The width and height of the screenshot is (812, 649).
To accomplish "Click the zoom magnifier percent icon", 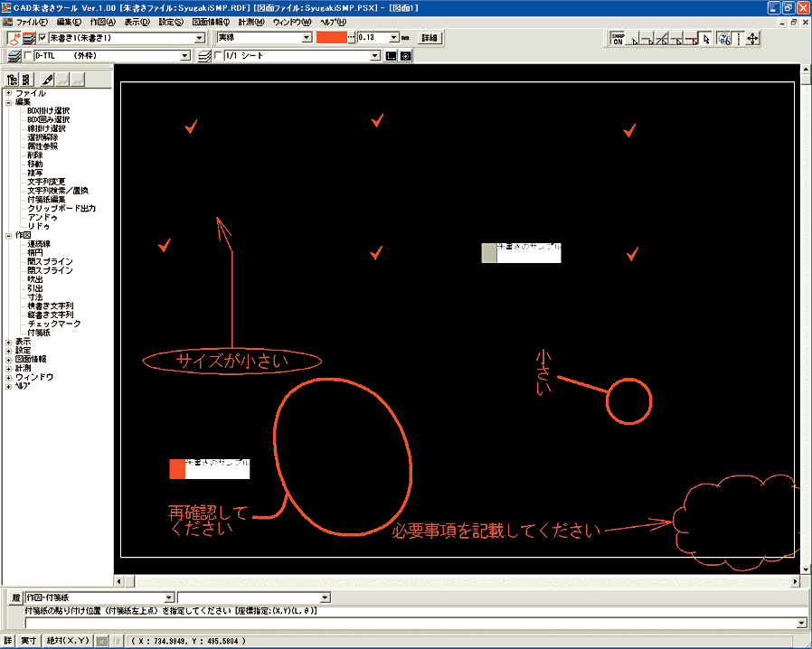I will tap(724, 38).
